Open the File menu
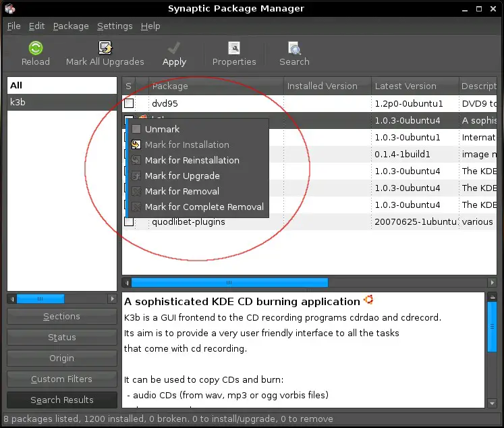504x428 pixels. [13, 26]
